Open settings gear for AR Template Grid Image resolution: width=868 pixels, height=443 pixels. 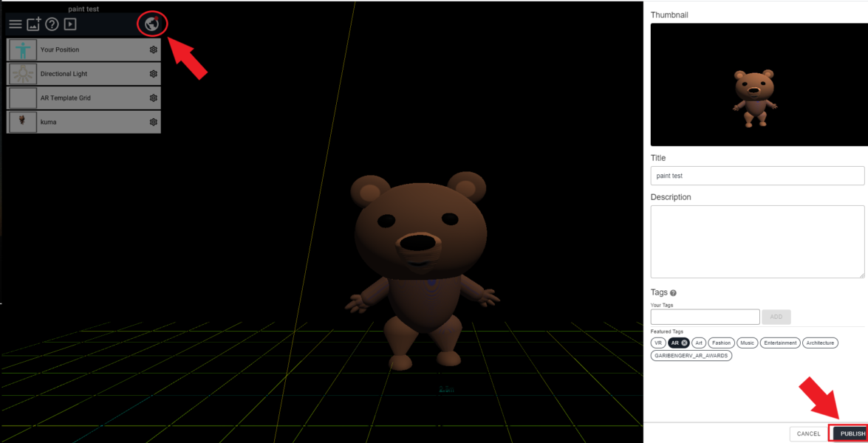[x=154, y=98]
